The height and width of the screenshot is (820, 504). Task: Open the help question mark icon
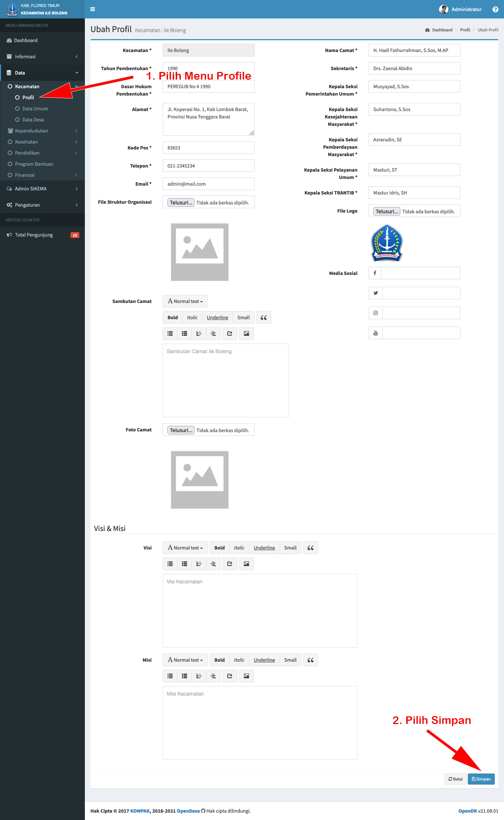tap(496, 9)
